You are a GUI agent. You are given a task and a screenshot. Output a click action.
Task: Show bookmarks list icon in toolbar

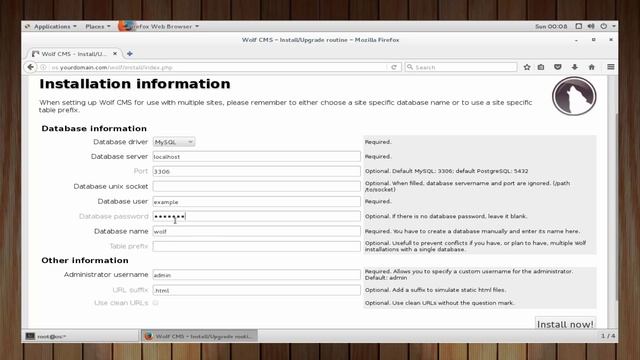point(541,67)
